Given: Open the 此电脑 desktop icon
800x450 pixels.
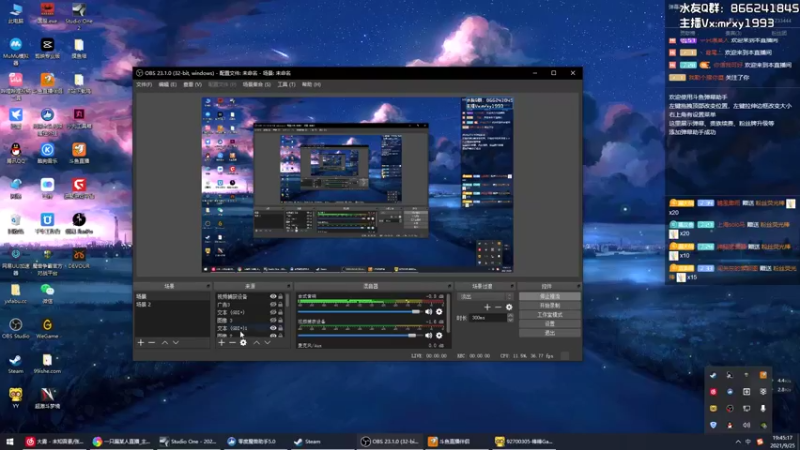Looking at the screenshot, I should tap(15, 13).
